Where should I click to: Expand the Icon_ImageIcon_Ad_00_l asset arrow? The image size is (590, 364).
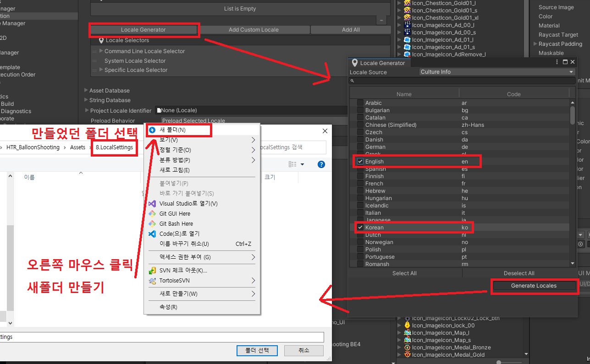pos(400,25)
